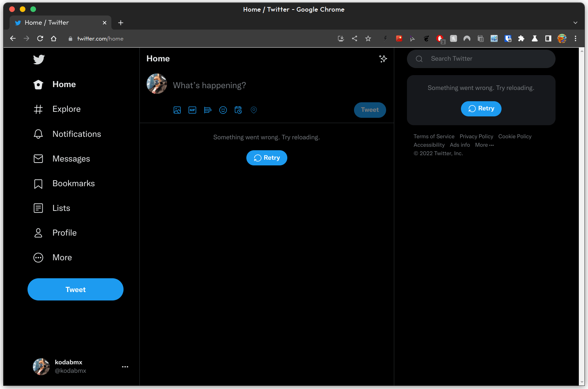The height and width of the screenshot is (389, 588).
Task: Click the browser home icon
Action: tap(54, 38)
